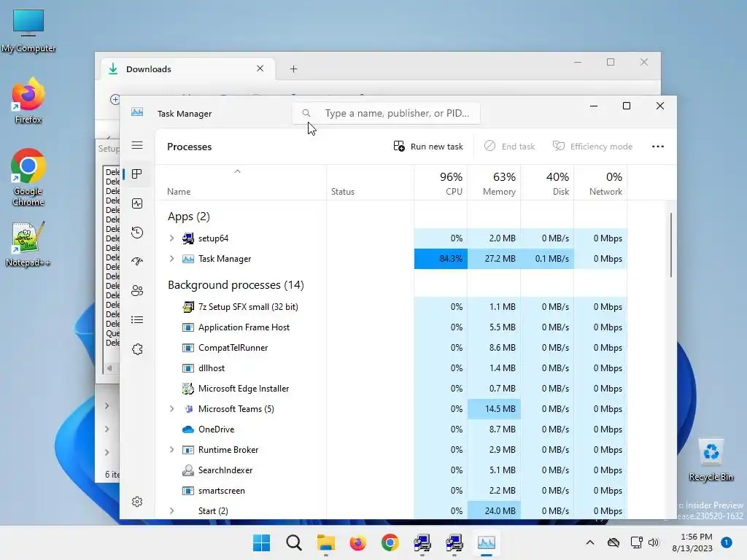Expand the Task Manager process group

(x=172, y=259)
